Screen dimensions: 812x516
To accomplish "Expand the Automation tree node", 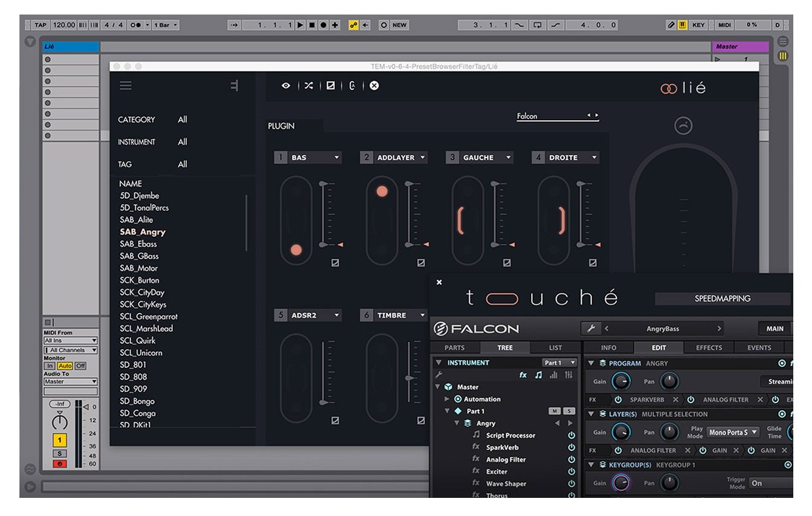I will (x=447, y=399).
